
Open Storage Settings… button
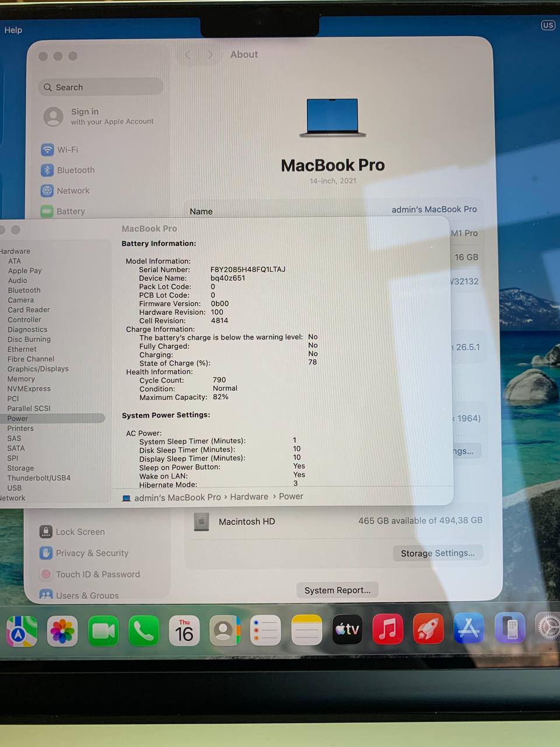(x=437, y=553)
